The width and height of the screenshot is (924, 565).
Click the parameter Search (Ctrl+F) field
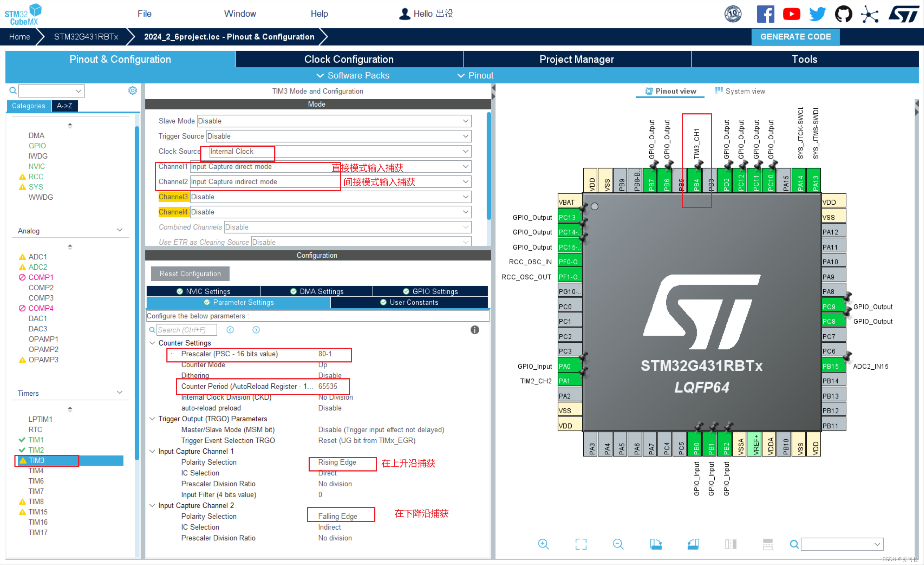click(x=186, y=330)
